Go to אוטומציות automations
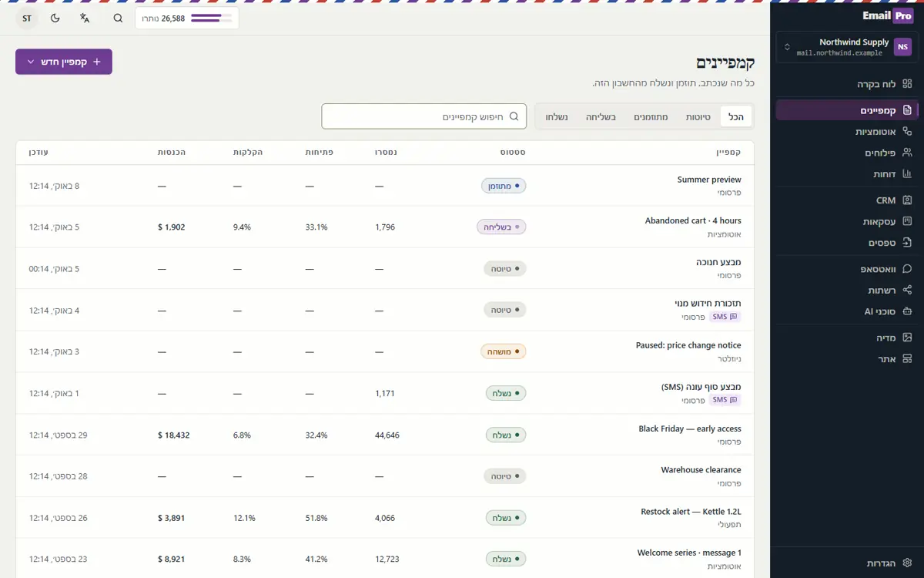 click(847, 132)
